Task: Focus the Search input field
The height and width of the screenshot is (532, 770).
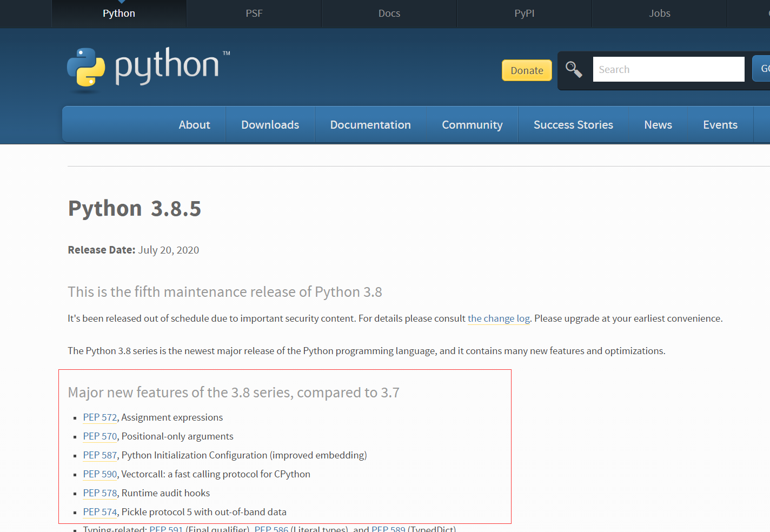Action: (x=668, y=69)
